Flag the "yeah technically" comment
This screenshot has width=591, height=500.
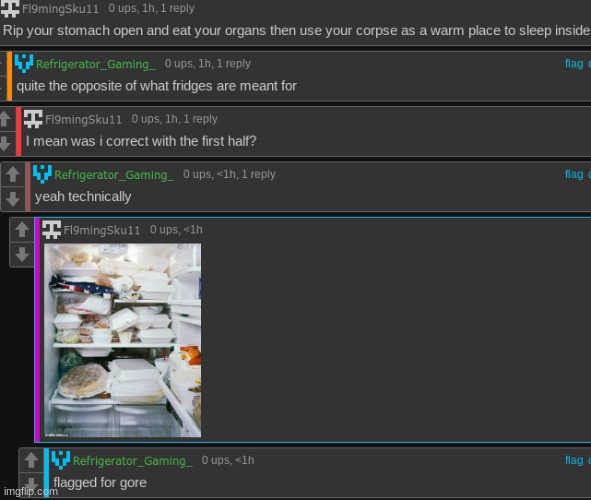(574, 174)
